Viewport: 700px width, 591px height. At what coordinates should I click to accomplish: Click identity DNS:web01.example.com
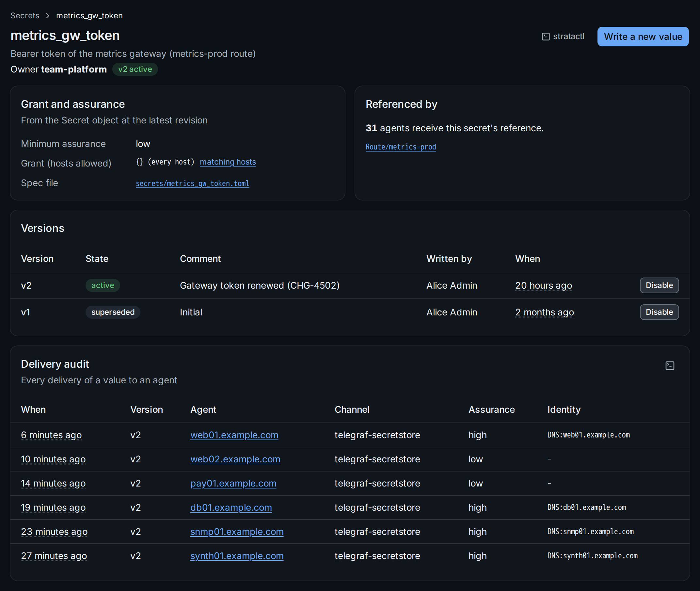588,435
